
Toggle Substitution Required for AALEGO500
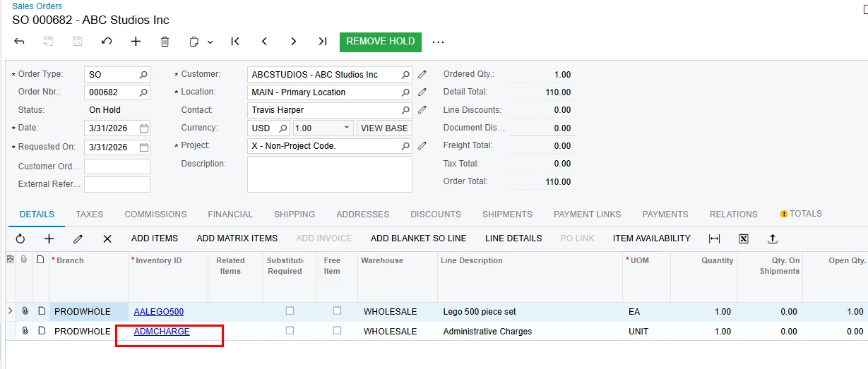290,311
